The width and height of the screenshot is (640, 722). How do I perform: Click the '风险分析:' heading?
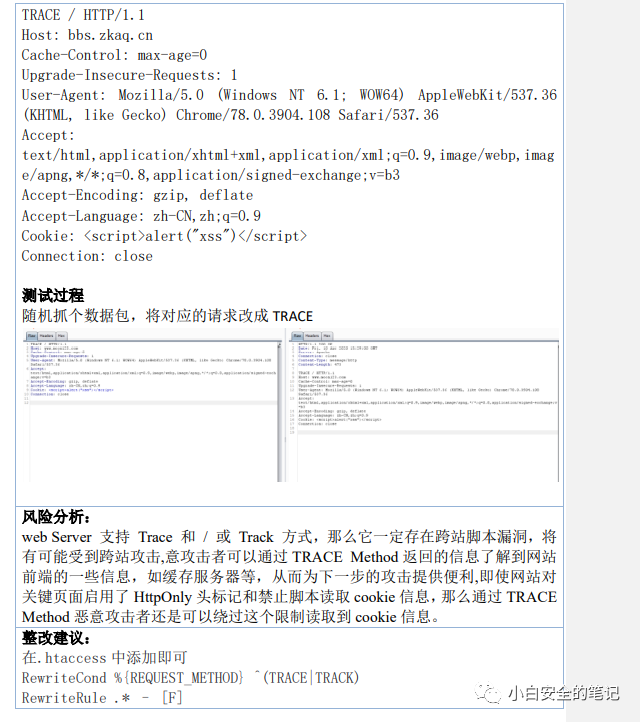56,517
